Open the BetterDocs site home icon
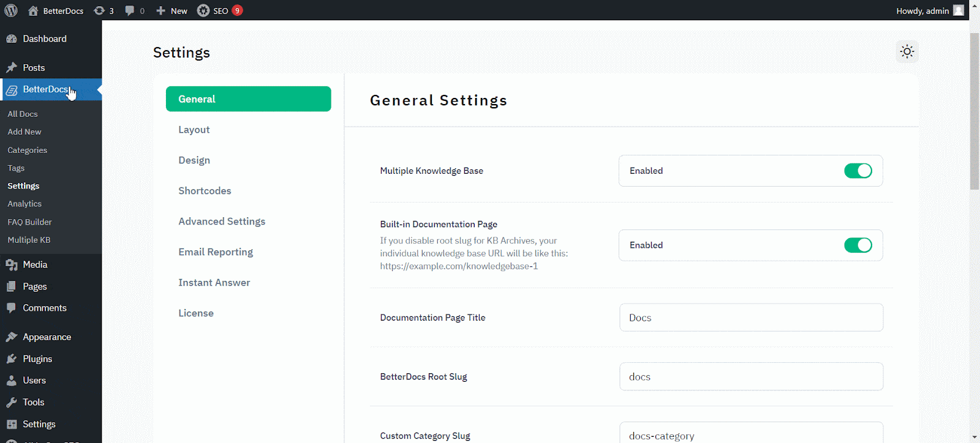The width and height of the screenshot is (980, 443). pos(33,10)
